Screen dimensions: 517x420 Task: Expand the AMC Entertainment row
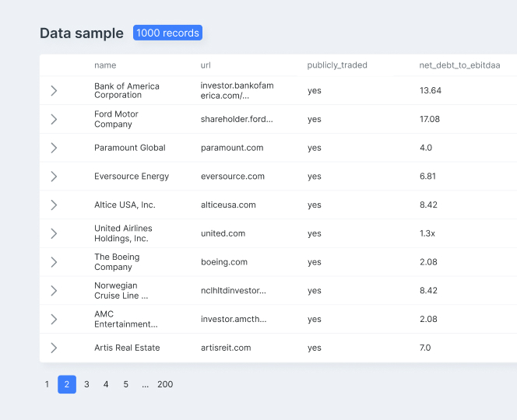pos(54,319)
